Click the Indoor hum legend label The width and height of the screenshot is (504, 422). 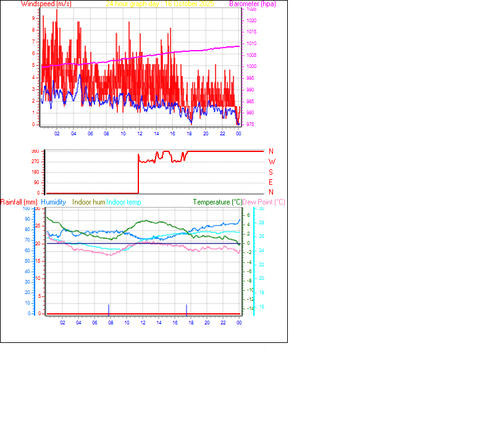click(x=88, y=202)
